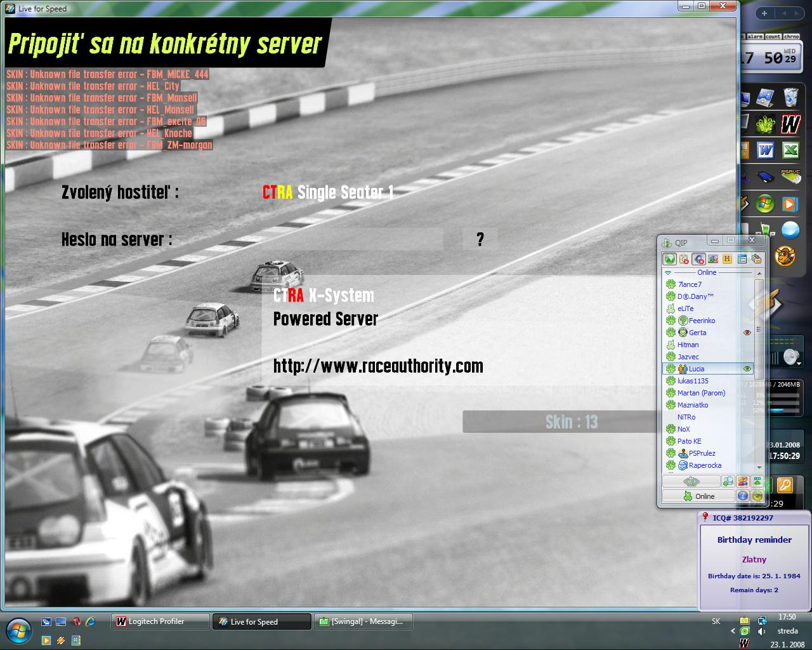Select the count tab on clock gadget
The height and width of the screenshot is (650, 812).
[x=773, y=37]
